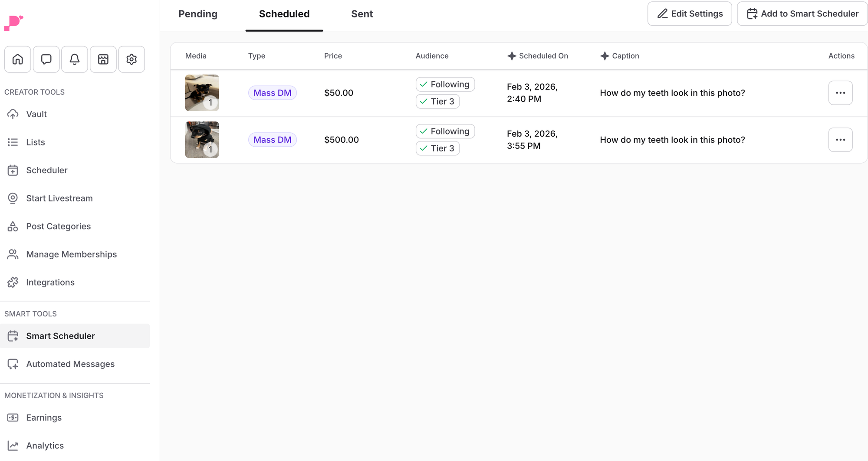Open Vault from the sidebar
Image resolution: width=868 pixels, height=461 pixels.
[x=36, y=114]
